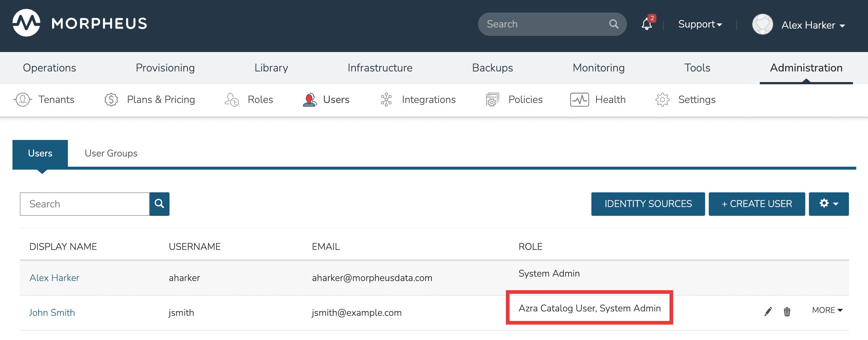The image size is (868, 340).
Task: Focus the users list search field
Action: tap(85, 204)
